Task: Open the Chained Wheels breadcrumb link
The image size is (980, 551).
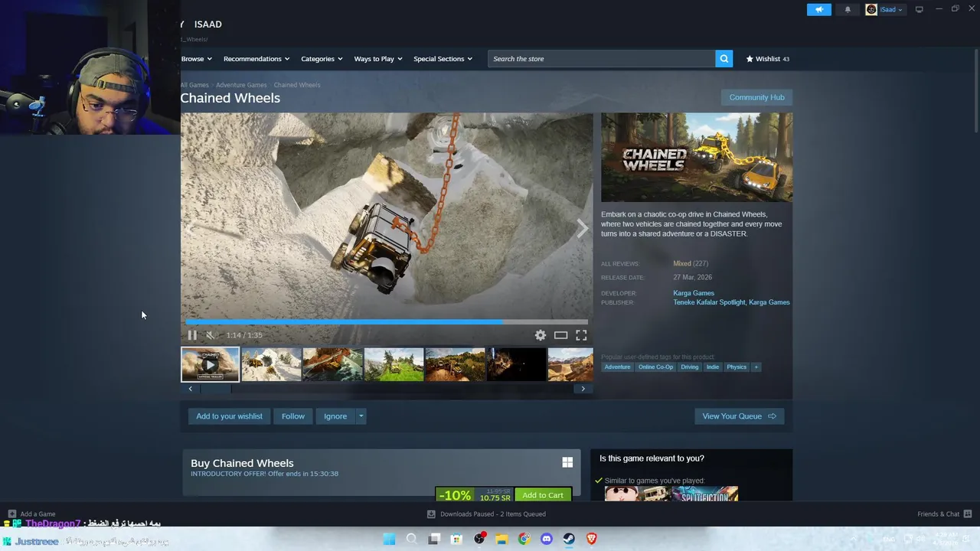Action: tap(297, 85)
